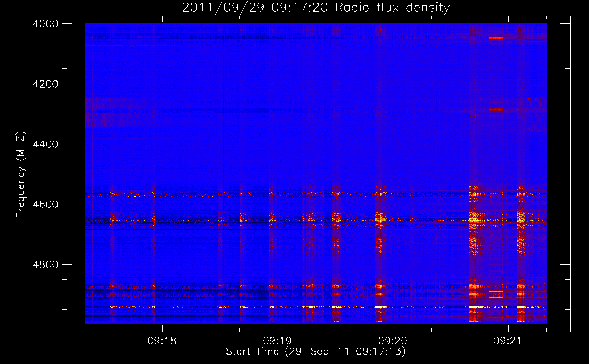Screen dimensions: 589x364
Task: Select the 4800 frequency tick label
Action: click(x=46, y=265)
